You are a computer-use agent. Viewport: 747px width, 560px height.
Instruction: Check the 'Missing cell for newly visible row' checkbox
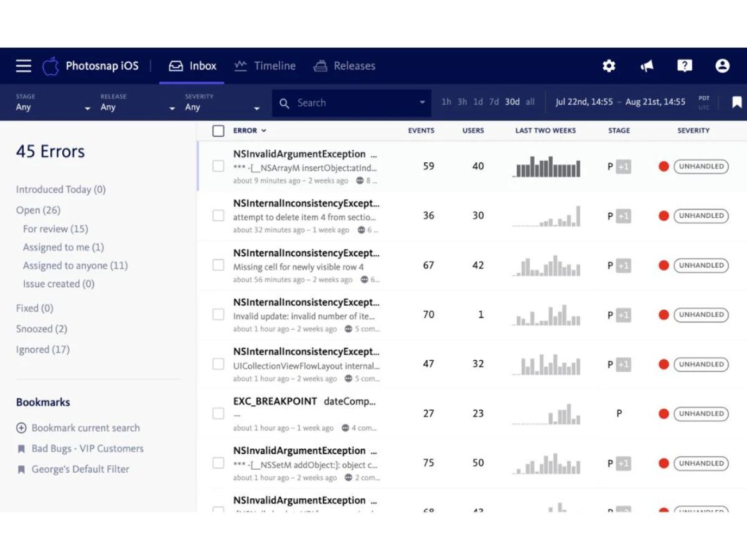pyautogui.click(x=218, y=265)
